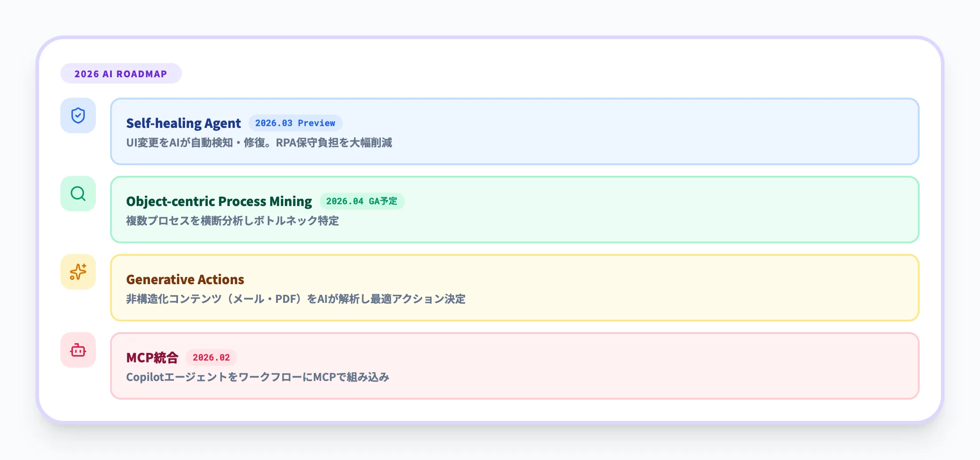Select the Copilotエージェント description text
Image resolution: width=980 pixels, height=460 pixels.
257,377
